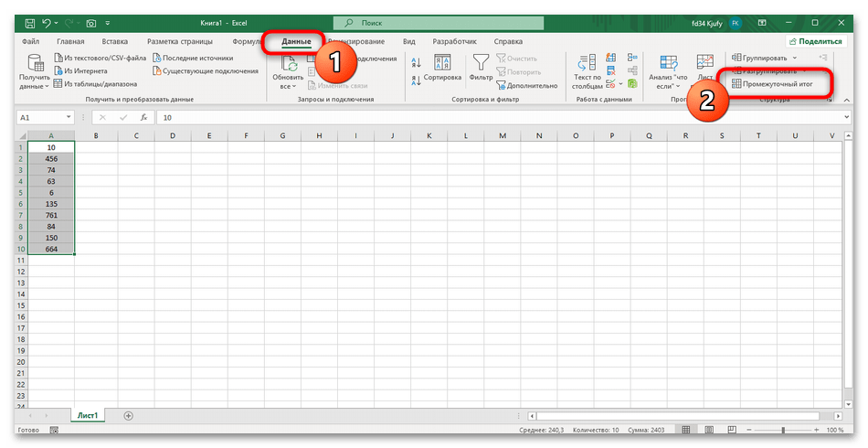The height and width of the screenshot is (448, 868).
Task: Switch to Page Break Preview icon
Action: click(732, 430)
